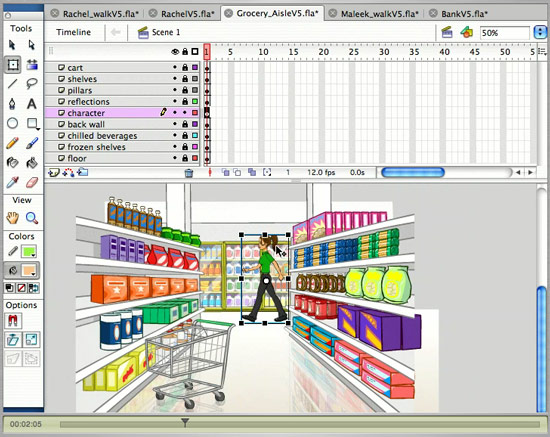
Task: Open Modify Onion Markers menu
Action: pos(267,172)
